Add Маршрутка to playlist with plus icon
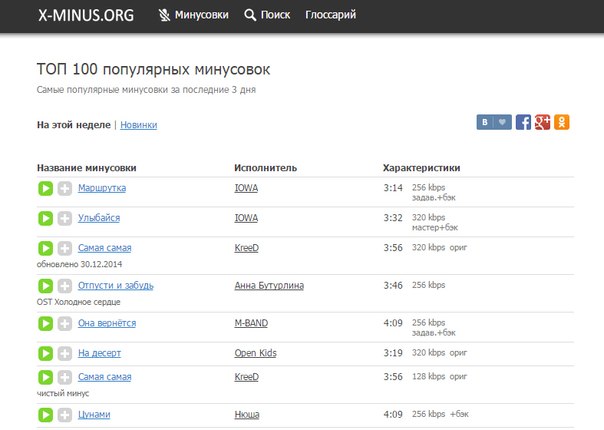 [65, 188]
